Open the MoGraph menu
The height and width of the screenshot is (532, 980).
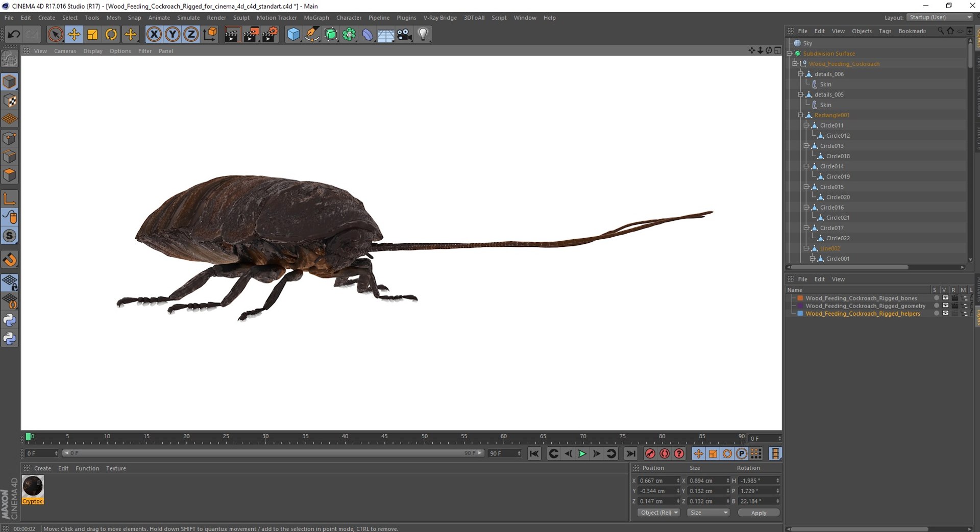[316, 17]
